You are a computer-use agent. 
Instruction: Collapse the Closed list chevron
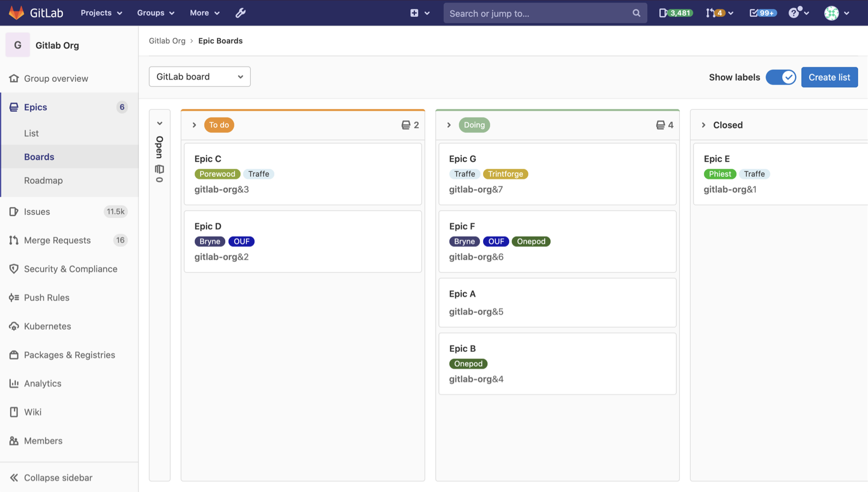703,125
